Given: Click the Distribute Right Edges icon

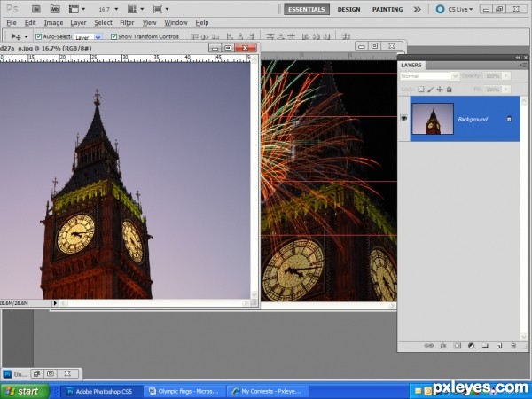Looking at the screenshot, I should click(326, 36).
